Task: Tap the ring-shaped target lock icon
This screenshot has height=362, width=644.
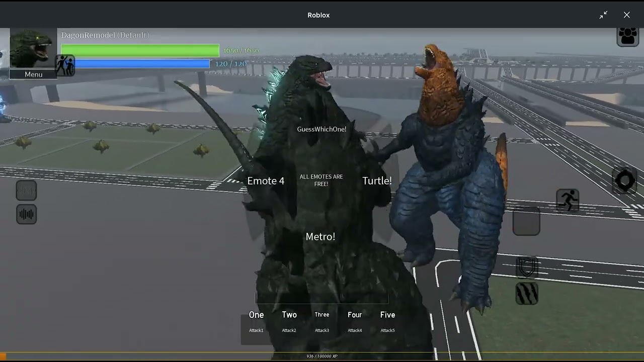Action: [x=625, y=181]
